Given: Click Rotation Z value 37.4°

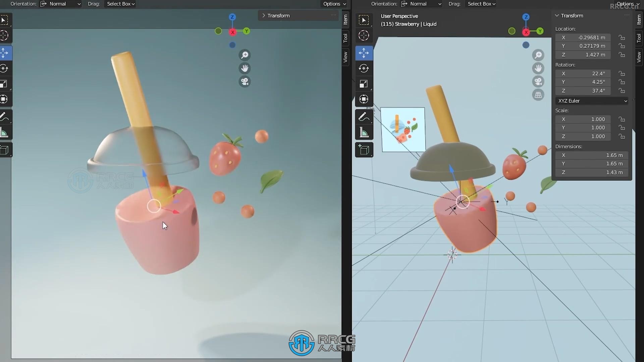Looking at the screenshot, I should click(x=583, y=91).
